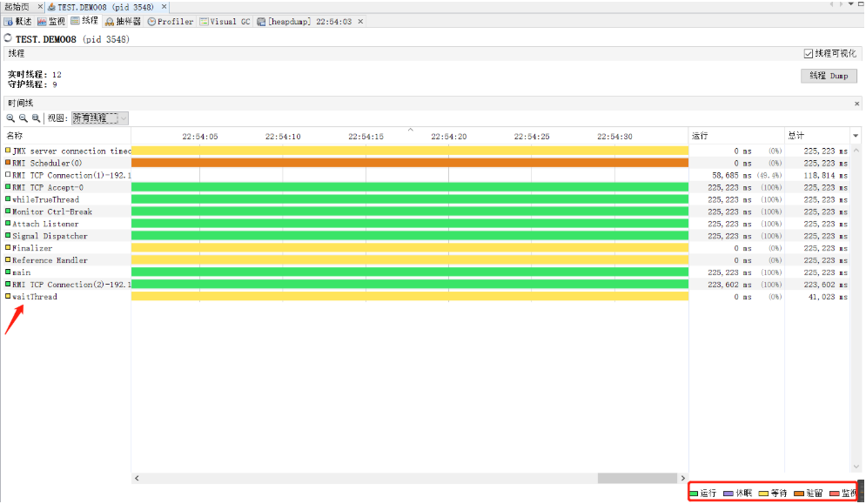866x504 pixels.
Task: Switch to the 监视 monitor tab
Action: coord(51,22)
